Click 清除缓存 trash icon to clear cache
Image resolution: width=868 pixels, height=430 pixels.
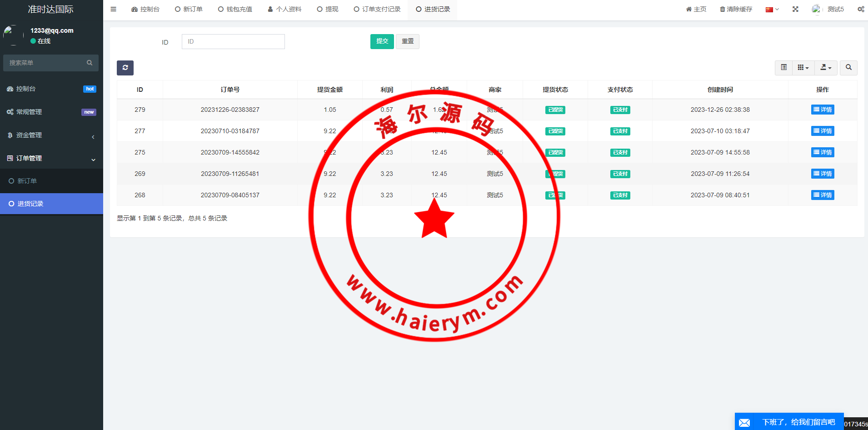pos(736,9)
